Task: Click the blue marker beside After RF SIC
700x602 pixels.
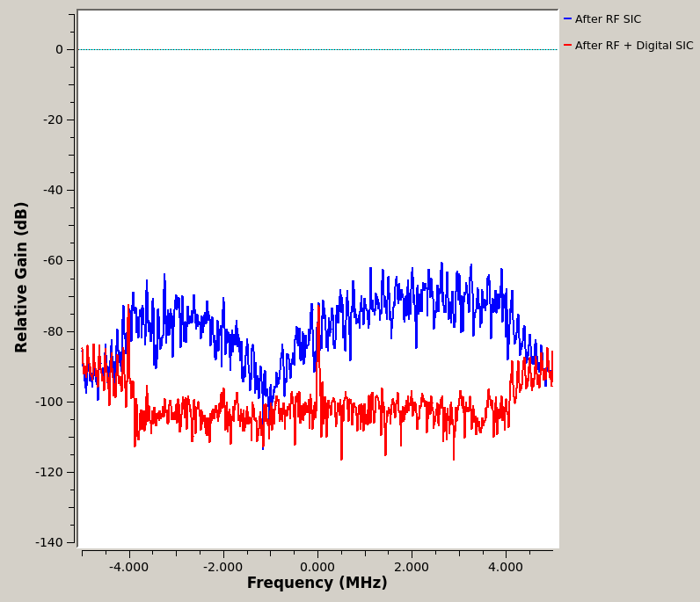Action: 567,19
